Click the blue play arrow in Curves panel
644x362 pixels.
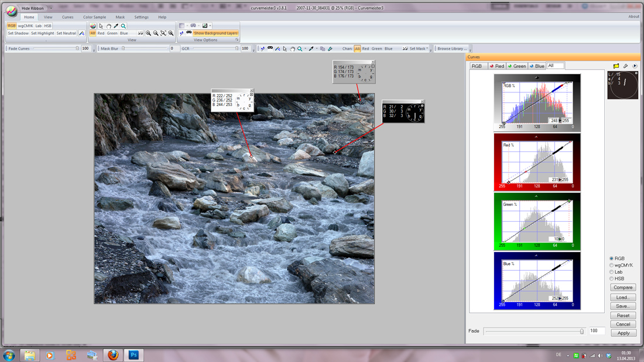click(635, 65)
